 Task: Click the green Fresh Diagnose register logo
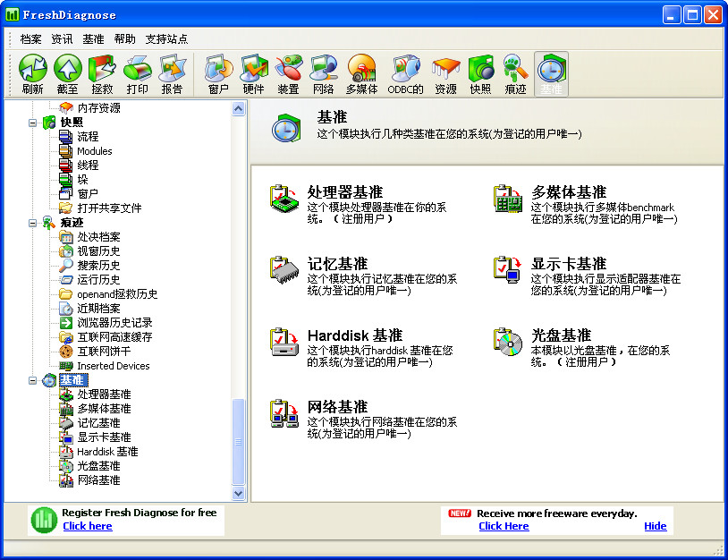click(x=44, y=520)
